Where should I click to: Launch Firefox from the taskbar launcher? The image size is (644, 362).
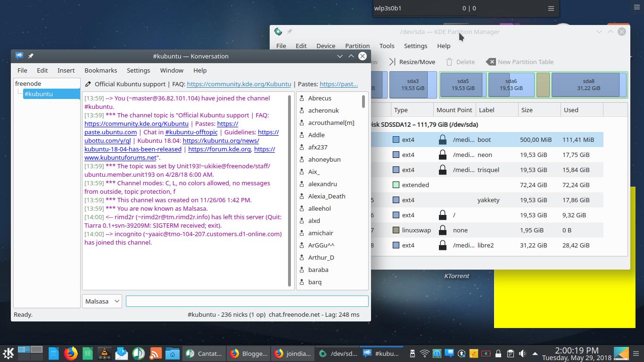click(x=71, y=353)
